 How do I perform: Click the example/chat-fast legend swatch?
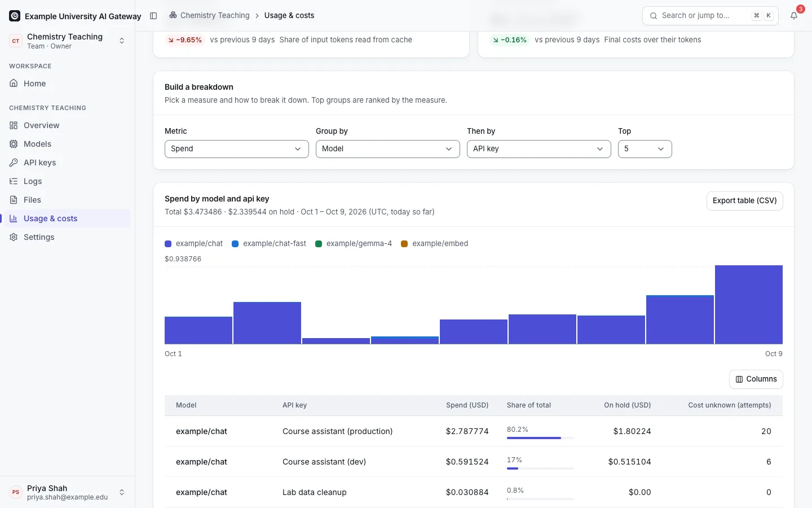pyautogui.click(x=235, y=244)
